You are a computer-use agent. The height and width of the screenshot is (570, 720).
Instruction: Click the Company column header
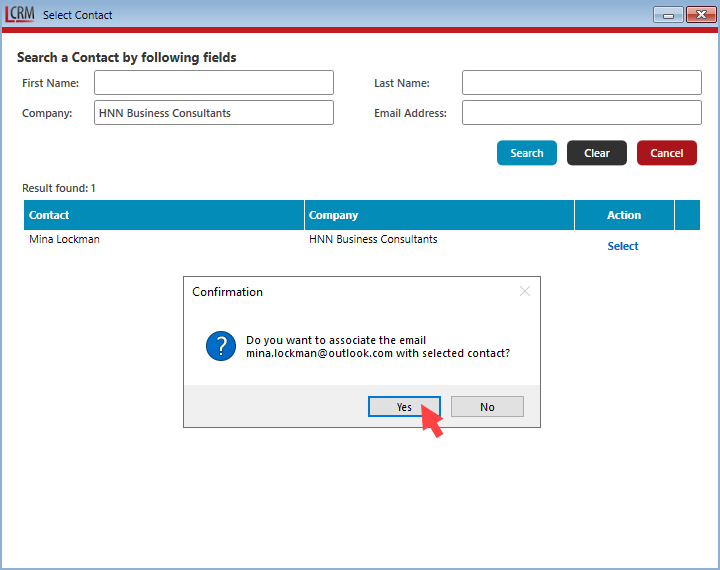pyautogui.click(x=439, y=215)
